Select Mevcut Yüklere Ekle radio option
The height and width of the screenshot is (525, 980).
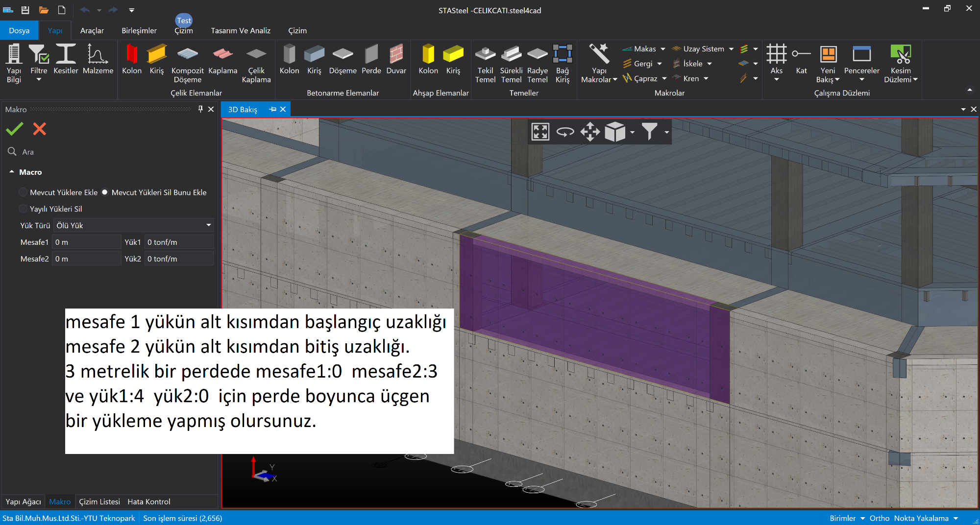pos(23,192)
